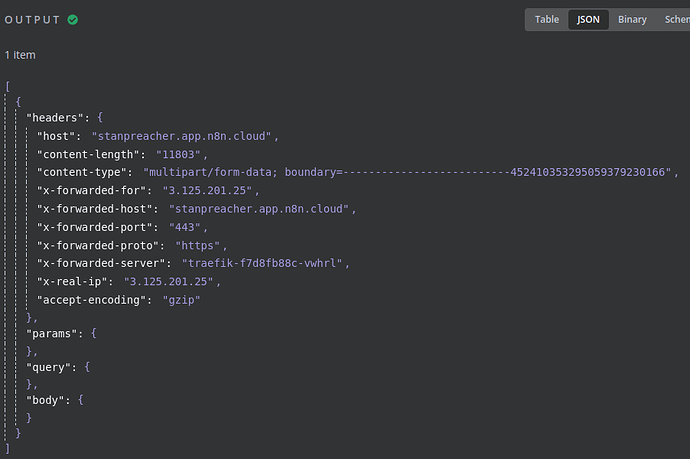
Task: Open the Binary view tab
Action: (x=632, y=19)
